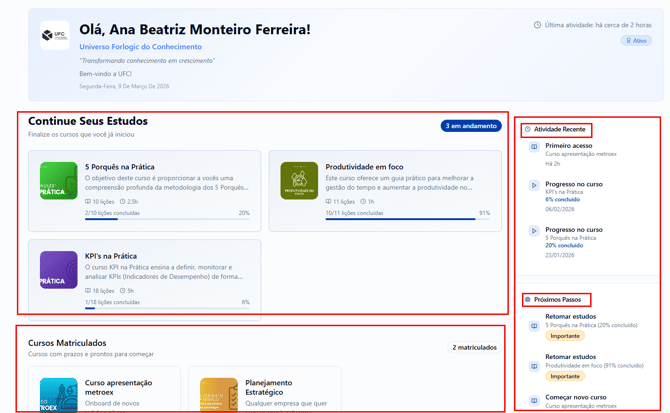Click book icon beside first Retomar estudos
Screen dimensions: 670x413
pos(534,326)
